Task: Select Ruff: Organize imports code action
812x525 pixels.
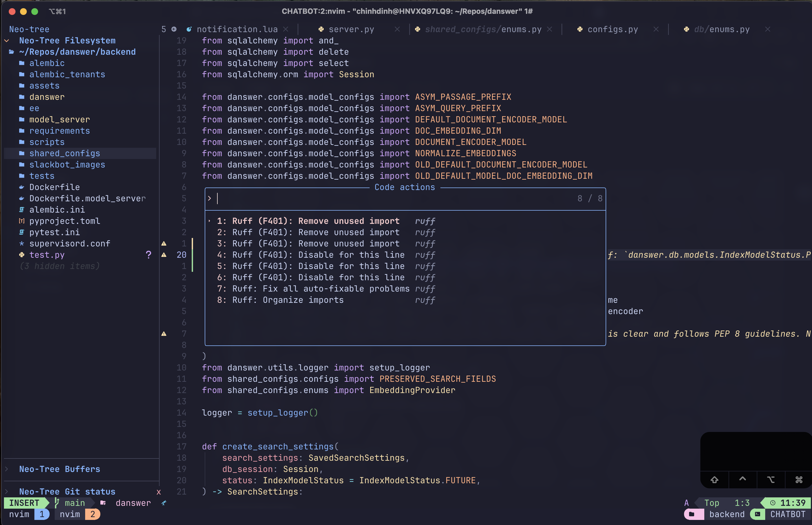Action: click(303, 300)
